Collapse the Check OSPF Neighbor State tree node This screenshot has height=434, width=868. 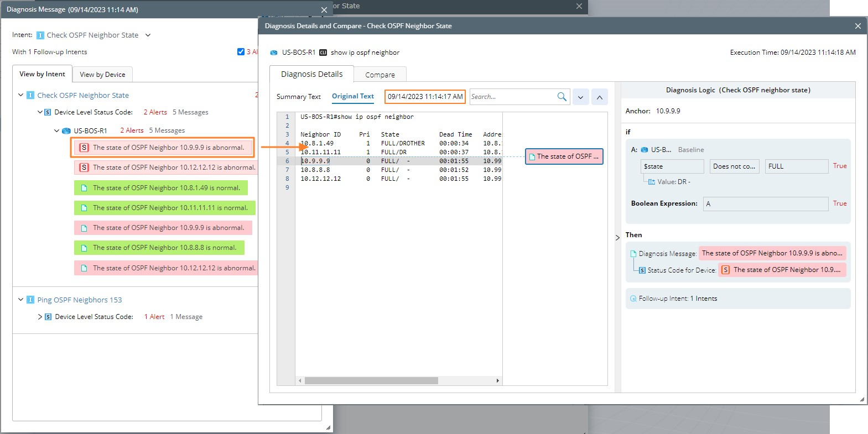pyautogui.click(x=21, y=95)
